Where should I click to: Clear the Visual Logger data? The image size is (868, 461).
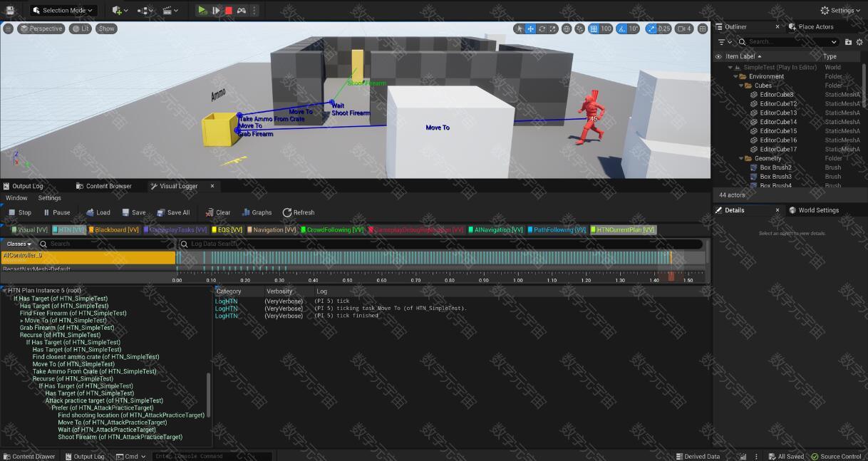click(218, 212)
